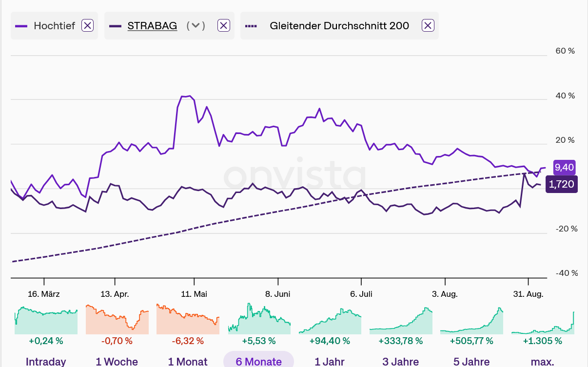The image size is (588, 367).
Task: Click the +505,77 % five-year performance
Action: [471, 341]
